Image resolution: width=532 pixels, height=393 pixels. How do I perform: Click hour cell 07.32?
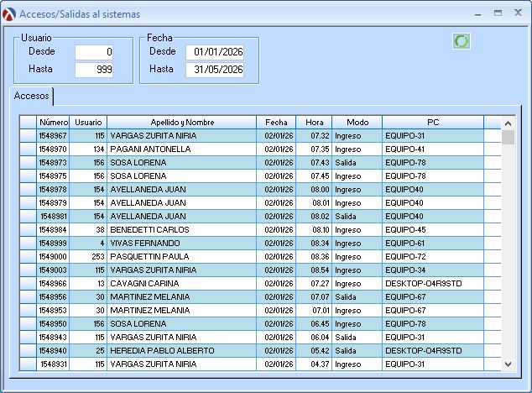pos(314,136)
